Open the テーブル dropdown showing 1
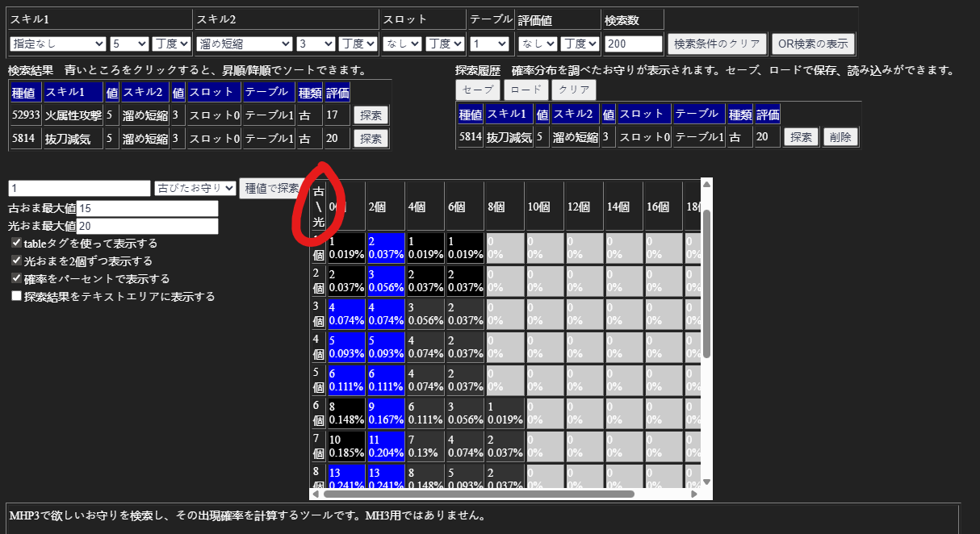 coord(489,44)
